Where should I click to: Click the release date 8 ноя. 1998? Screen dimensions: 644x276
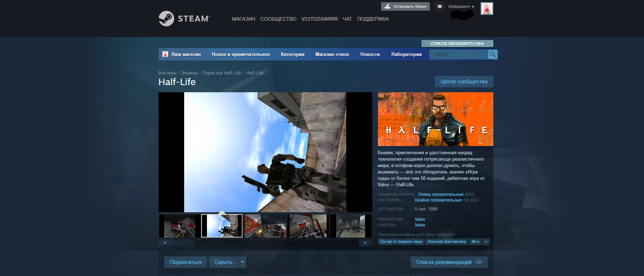click(x=426, y=209)
